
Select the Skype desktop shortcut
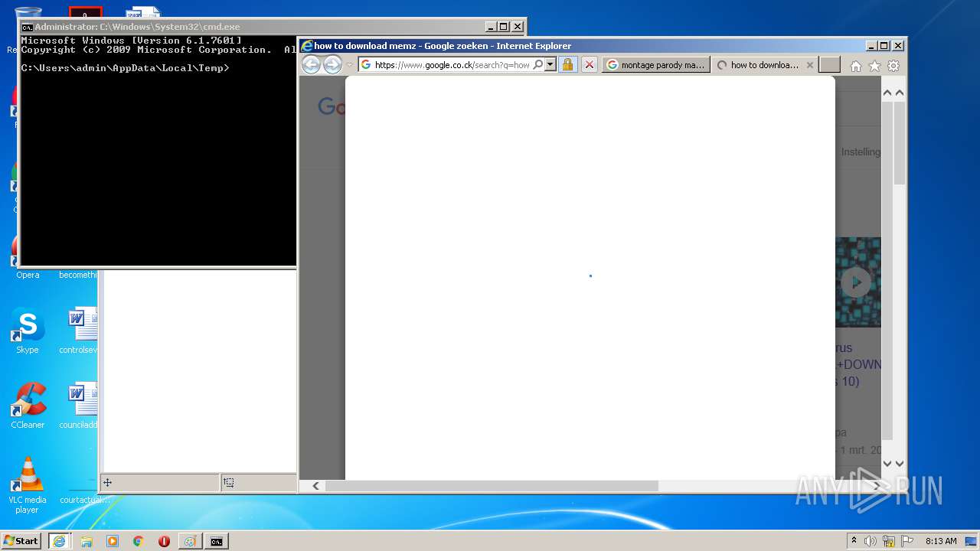pyautogui.click(x=28, y=331)
